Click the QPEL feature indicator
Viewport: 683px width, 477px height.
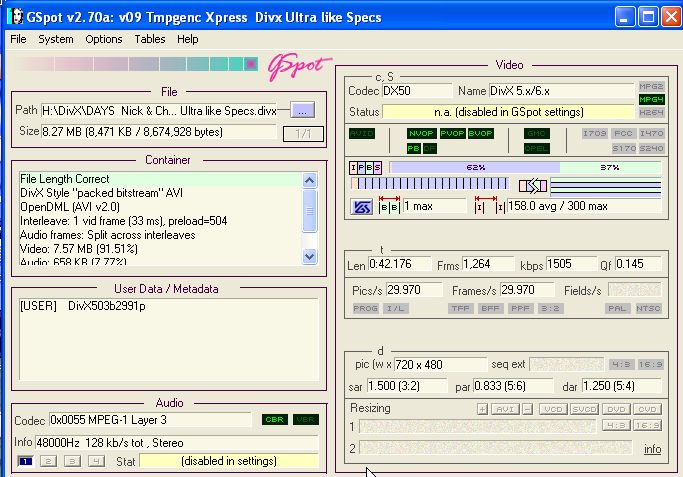click(537, 149)
